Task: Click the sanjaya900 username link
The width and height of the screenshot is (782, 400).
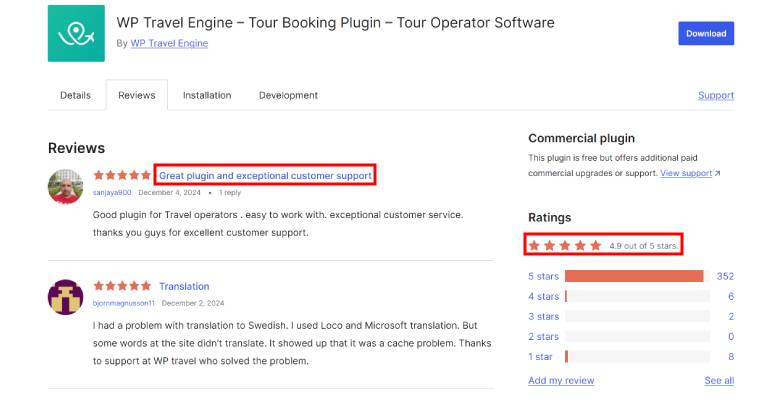Action: tap(112, 193)
